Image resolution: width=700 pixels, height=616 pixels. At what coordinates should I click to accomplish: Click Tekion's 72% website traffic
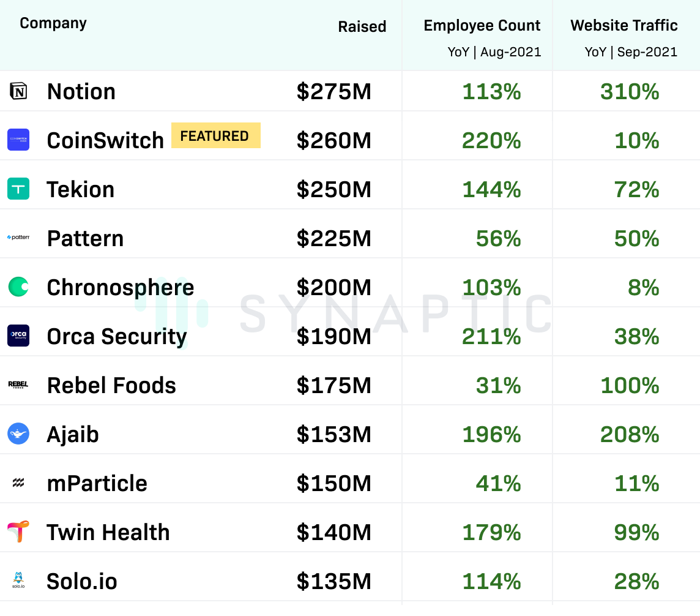pos(637,189)
